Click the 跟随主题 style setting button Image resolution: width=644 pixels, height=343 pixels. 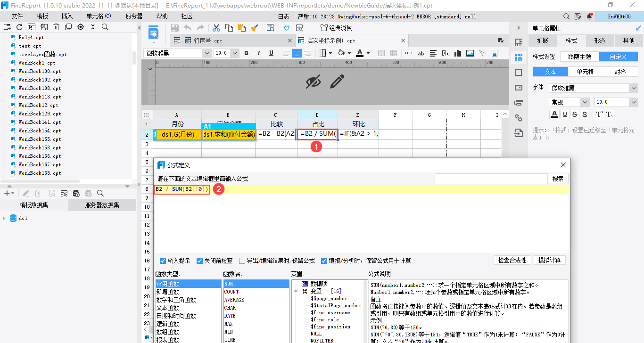click(579, 57)
